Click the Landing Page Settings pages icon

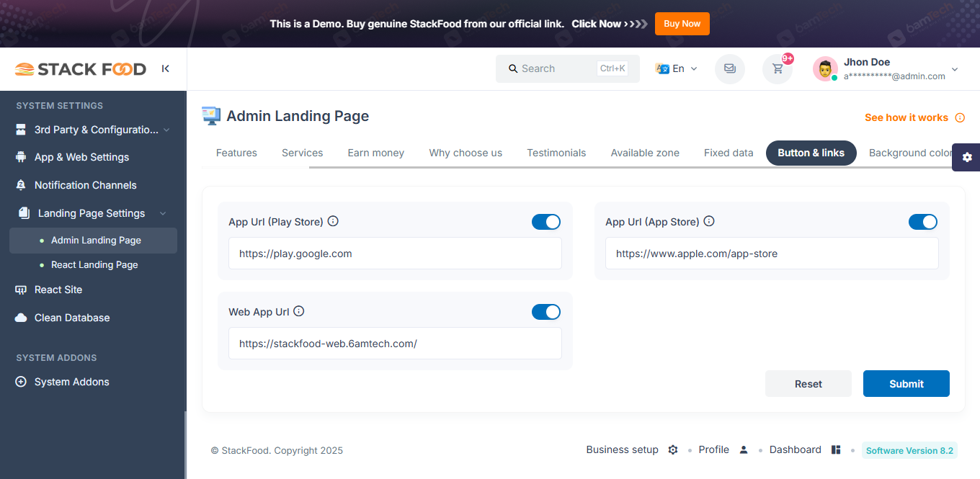coord(24,213)
